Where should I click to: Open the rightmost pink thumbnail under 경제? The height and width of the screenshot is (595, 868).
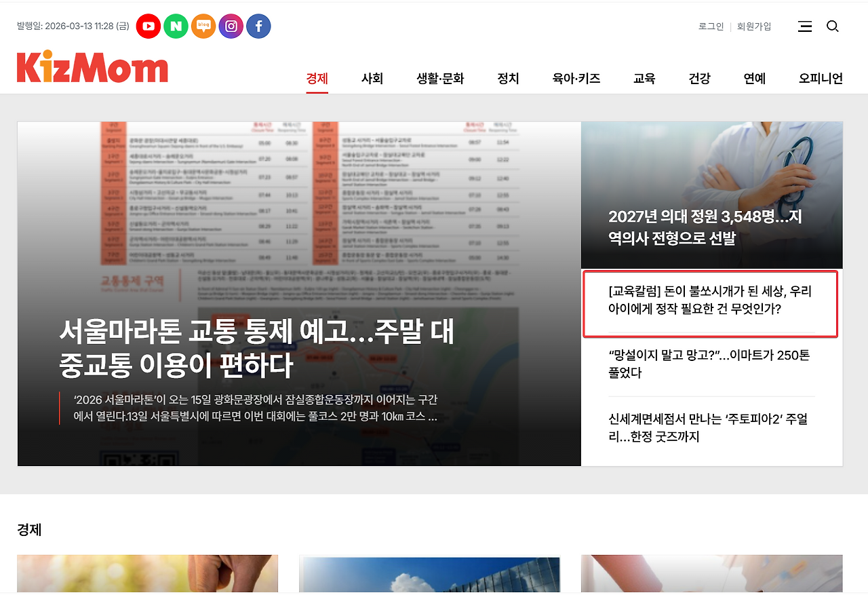point(712,574)
